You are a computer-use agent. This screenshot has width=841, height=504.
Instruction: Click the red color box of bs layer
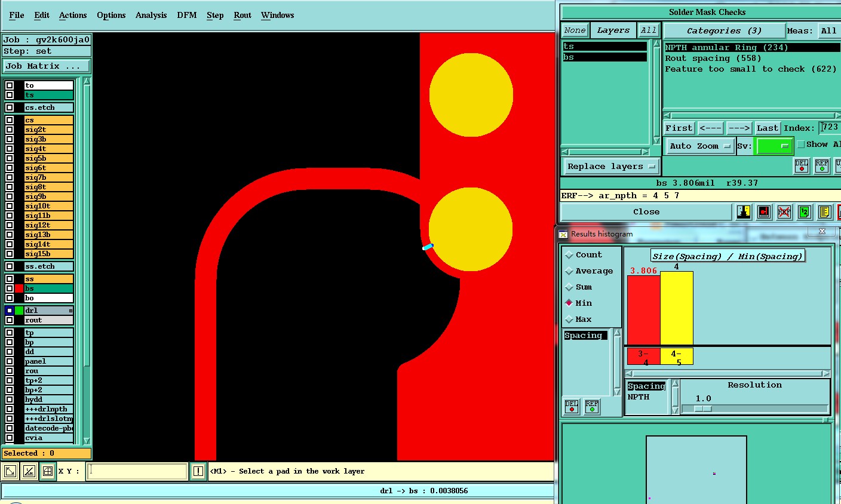point(19,288)
